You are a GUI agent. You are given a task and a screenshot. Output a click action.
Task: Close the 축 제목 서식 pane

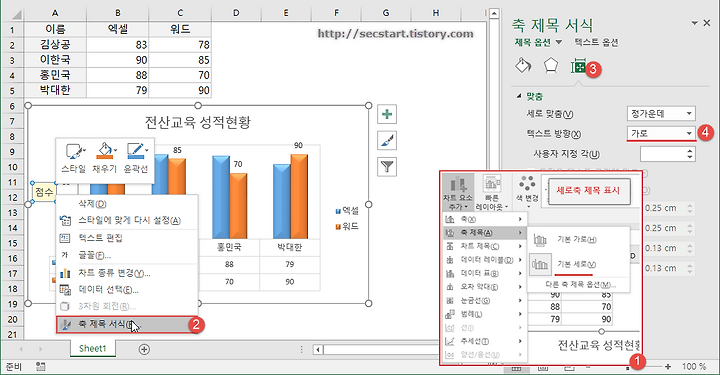click(x=707, y=23)
